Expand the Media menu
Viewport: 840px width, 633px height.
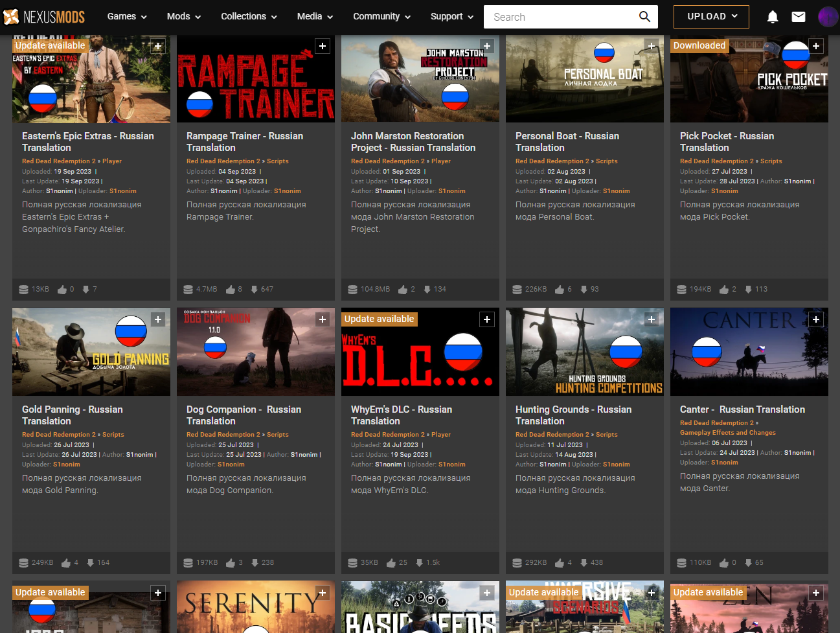coord(315,17)
